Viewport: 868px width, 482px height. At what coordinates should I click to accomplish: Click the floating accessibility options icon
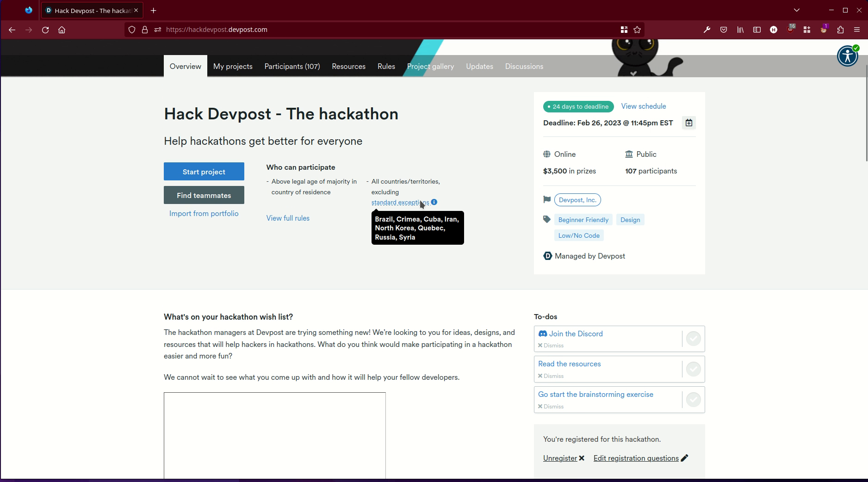tap(847, 56)
